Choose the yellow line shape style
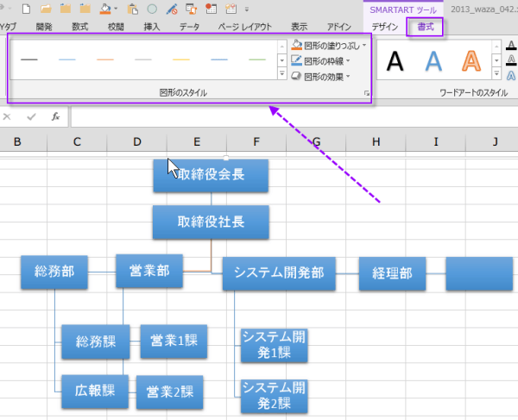Screen dimensions: 518x420 (181, 60)
